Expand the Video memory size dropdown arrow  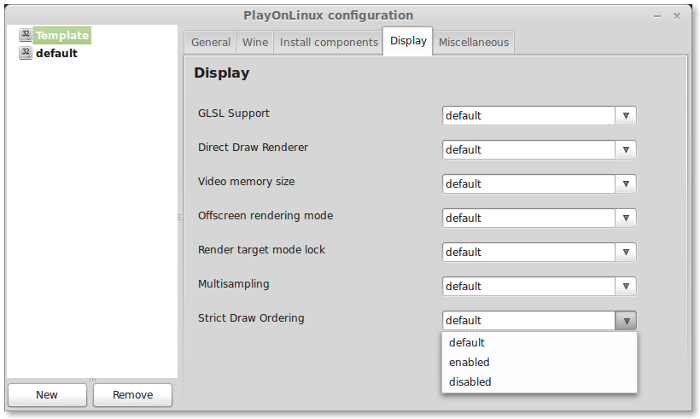click(x=626, y=184)
